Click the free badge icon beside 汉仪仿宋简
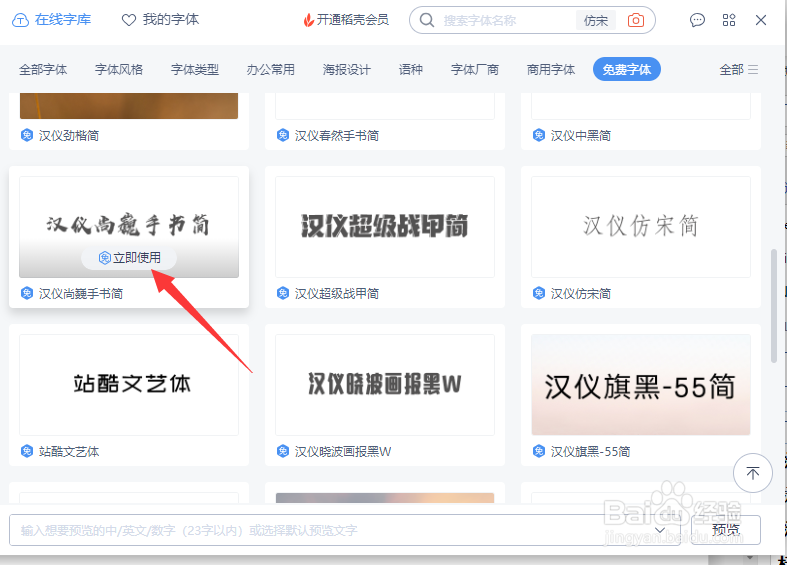787x565 pixels. click(539, 293)
